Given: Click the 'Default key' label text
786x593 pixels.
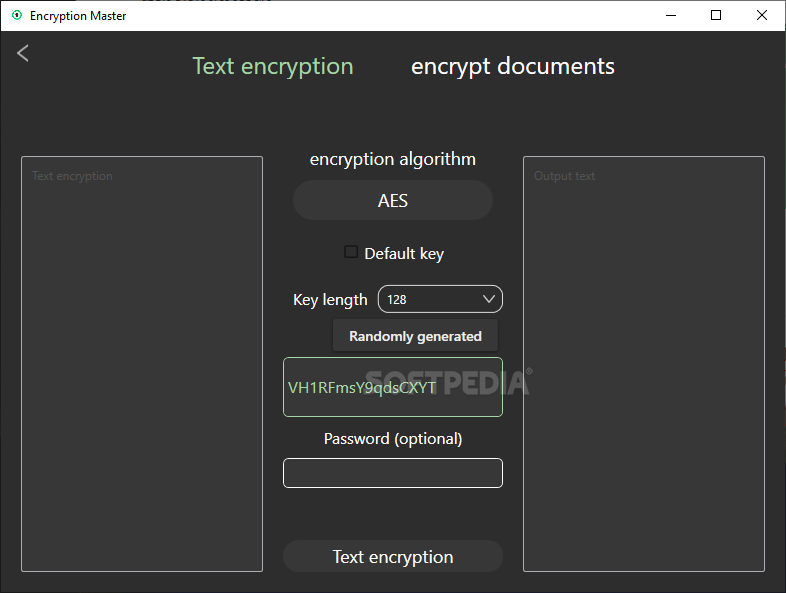Looking at the screenshot, I should click(x=404, y=254).
